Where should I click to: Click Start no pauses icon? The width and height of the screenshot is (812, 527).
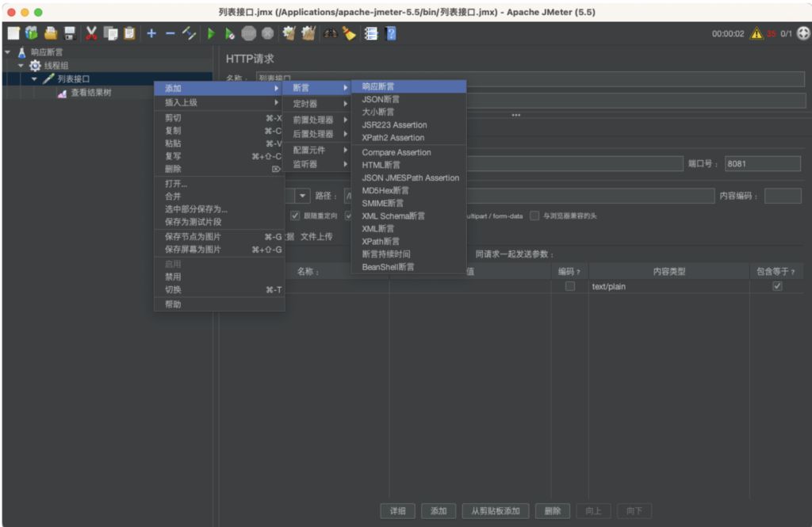[x=229, y=33]
